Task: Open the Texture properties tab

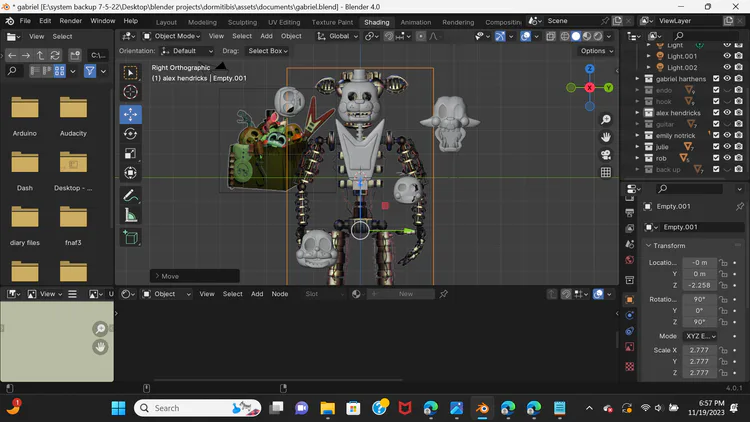Action: point(629,366)
